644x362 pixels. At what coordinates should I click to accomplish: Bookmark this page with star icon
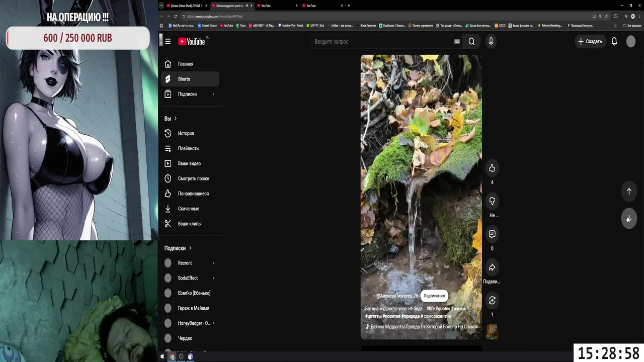(606, 16)
